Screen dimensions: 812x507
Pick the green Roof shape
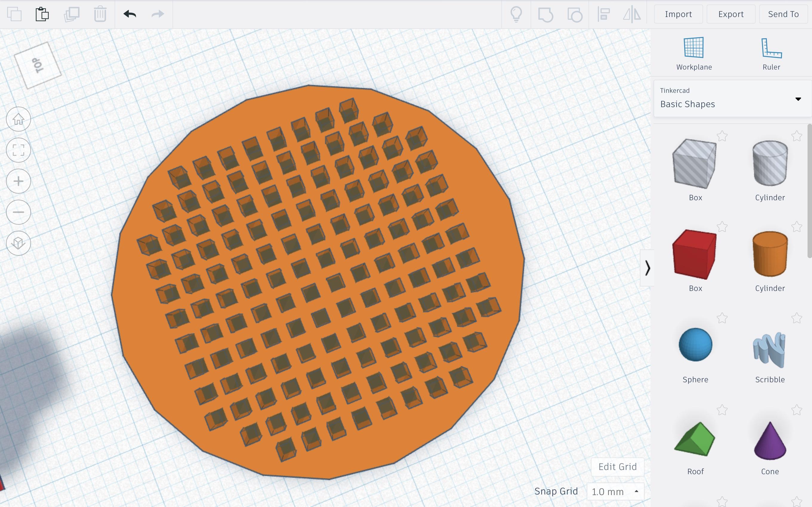tap(695, 439)
